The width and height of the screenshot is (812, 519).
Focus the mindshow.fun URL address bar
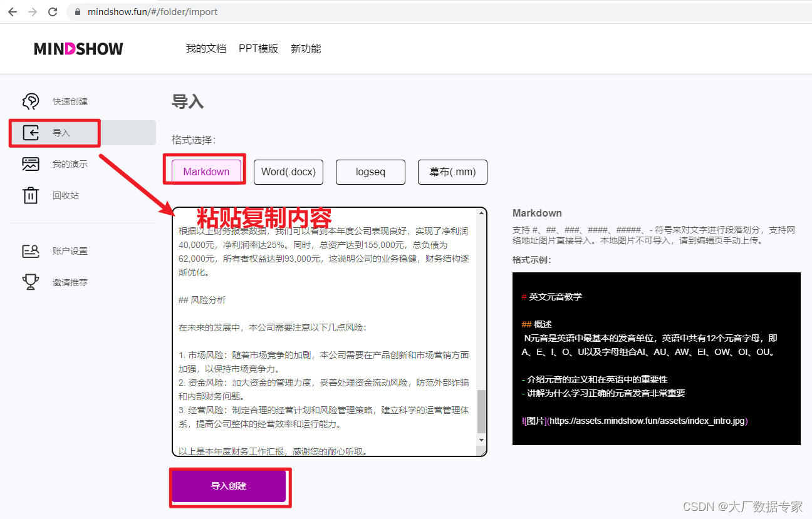point(439,12)
